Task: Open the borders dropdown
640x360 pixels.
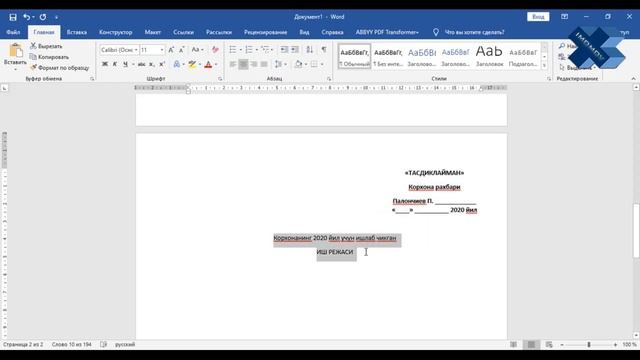Action: tap(322, 64)
